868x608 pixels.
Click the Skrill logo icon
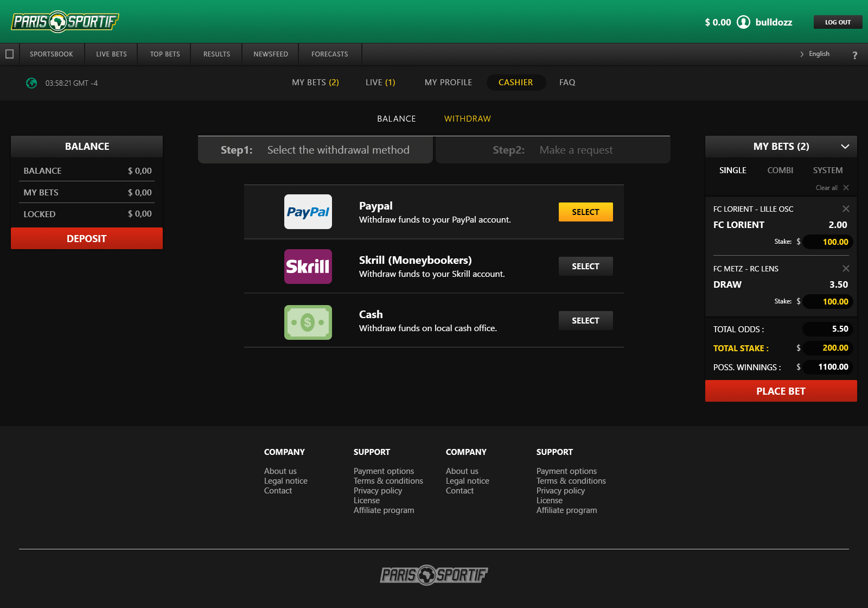(x=308, y=267)
